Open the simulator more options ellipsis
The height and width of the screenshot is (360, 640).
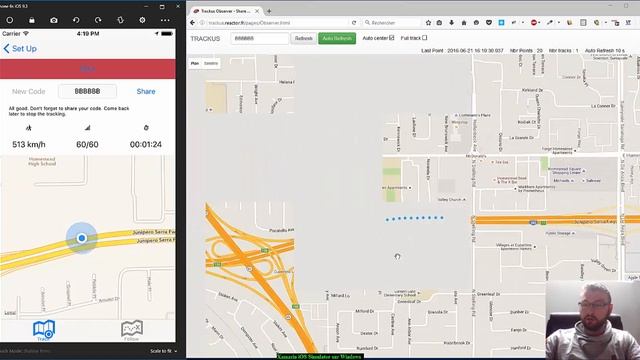tap(165, 20)
